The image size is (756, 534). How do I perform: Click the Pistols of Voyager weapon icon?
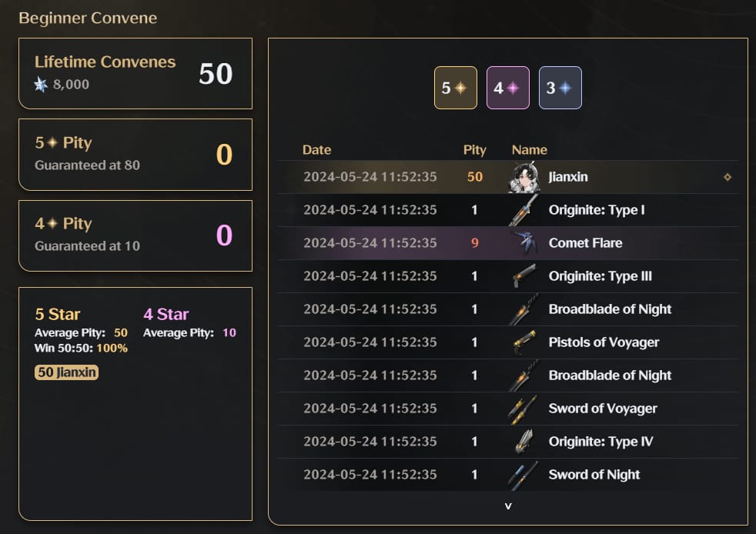click(524, 342)
